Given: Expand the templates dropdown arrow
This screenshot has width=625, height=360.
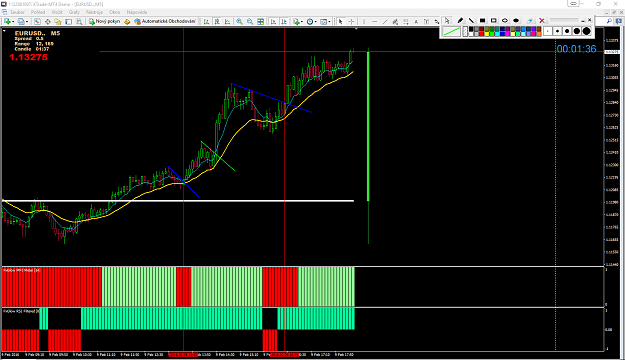Looking at the screenshot, I should tap(330, 22).
